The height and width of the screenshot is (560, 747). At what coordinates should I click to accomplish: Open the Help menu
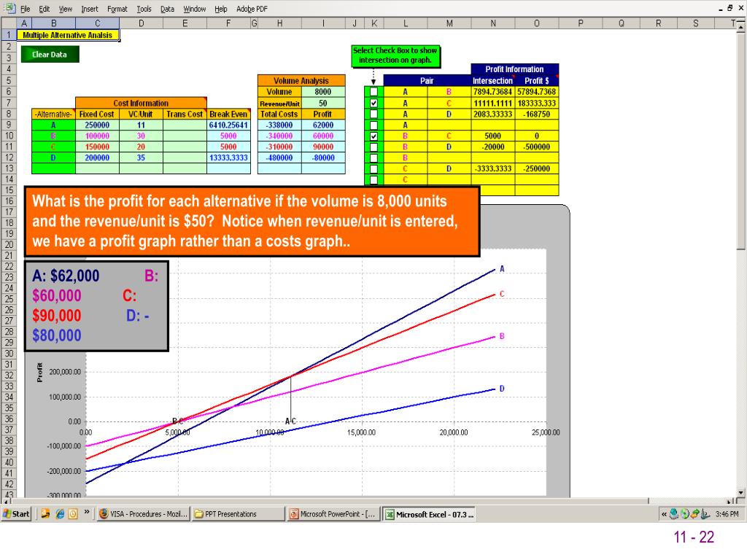(220, 9)
